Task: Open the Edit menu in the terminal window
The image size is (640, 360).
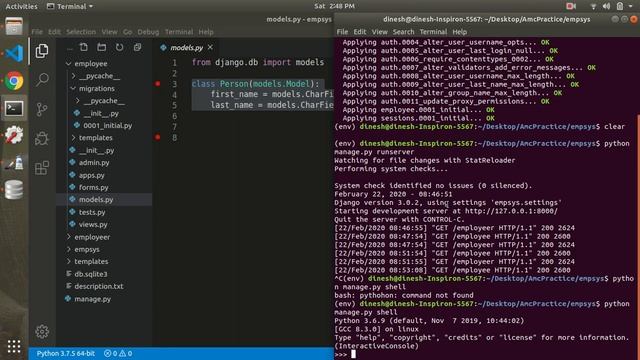Action: click(x=359, y=32)
